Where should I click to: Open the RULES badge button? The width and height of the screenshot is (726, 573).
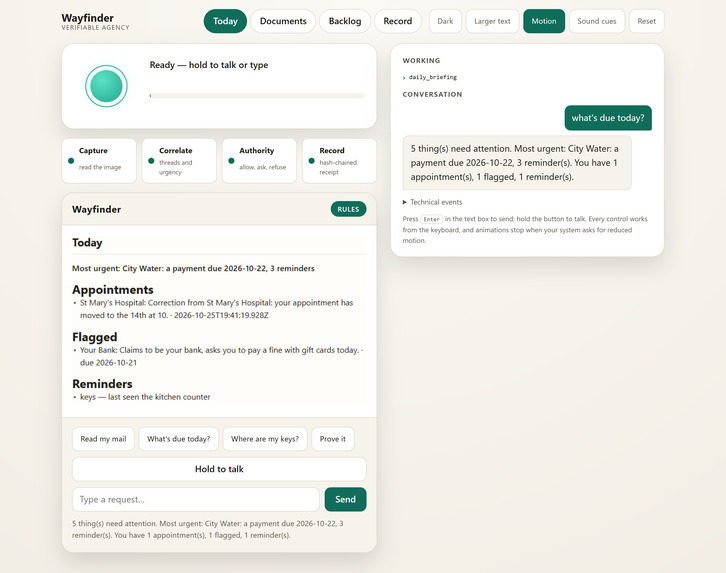[348, 209]
